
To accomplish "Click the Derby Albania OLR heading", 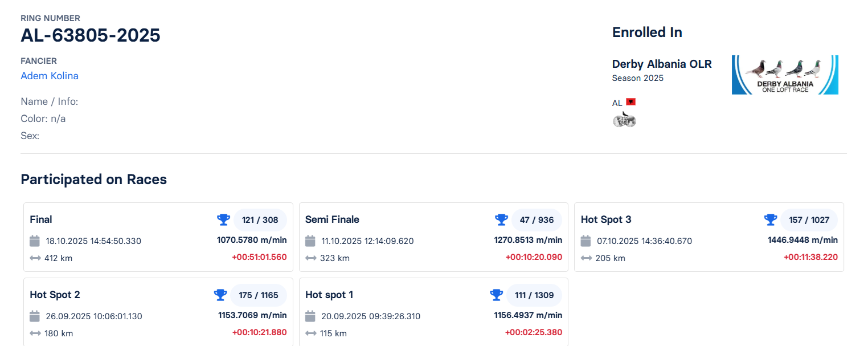I will pyautogui.click(x=662, y=64).
